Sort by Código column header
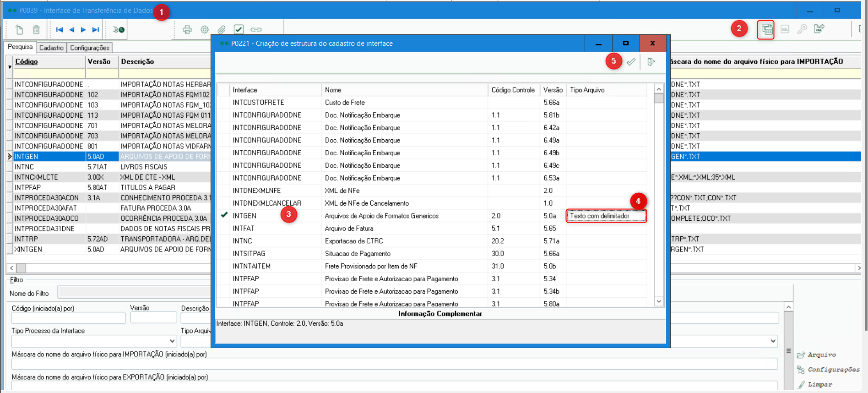 49,61
